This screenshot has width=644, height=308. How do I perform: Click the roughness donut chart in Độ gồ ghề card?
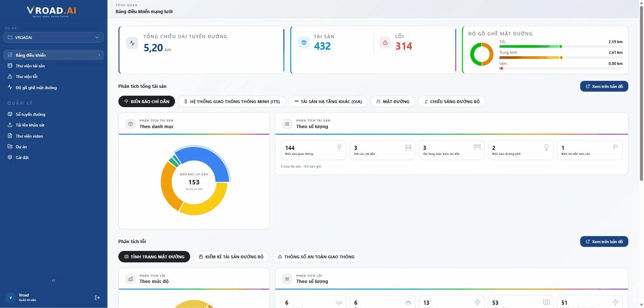coord(482,54)
